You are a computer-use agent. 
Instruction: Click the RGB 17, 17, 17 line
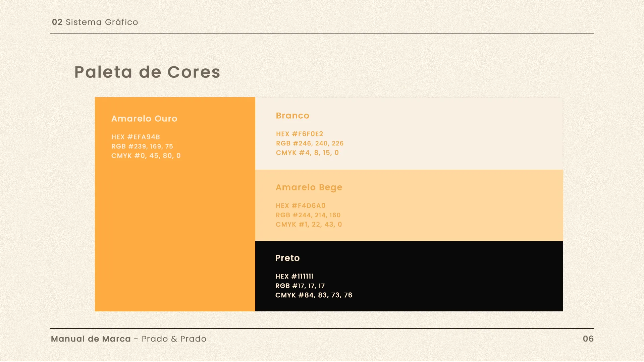300,286
